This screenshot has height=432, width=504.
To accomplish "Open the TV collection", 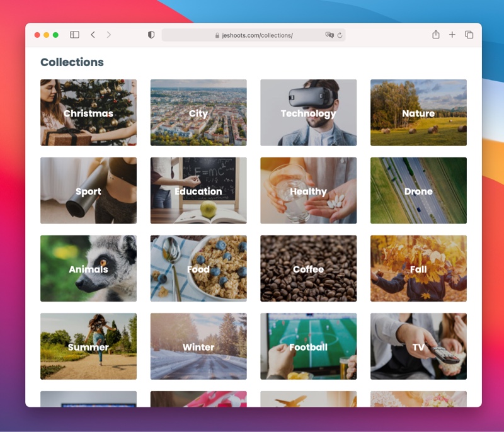I will pyautogui.click(x=418, y=346).
